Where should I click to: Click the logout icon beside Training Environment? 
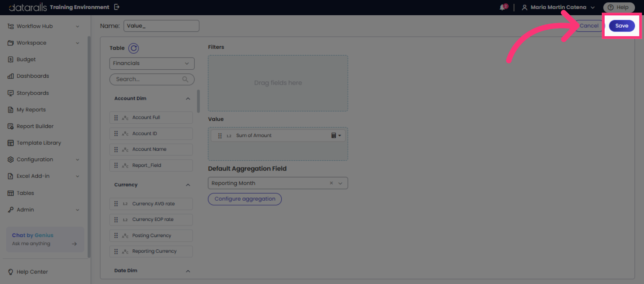pyautogui.click(x=117, y=7)
